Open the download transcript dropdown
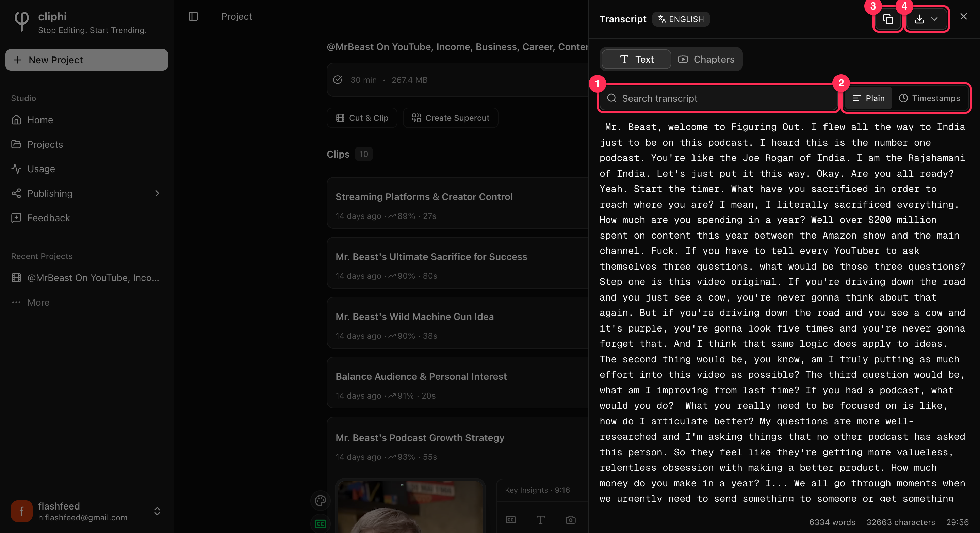This screenshot has width=980, height=533. (926, 19)
